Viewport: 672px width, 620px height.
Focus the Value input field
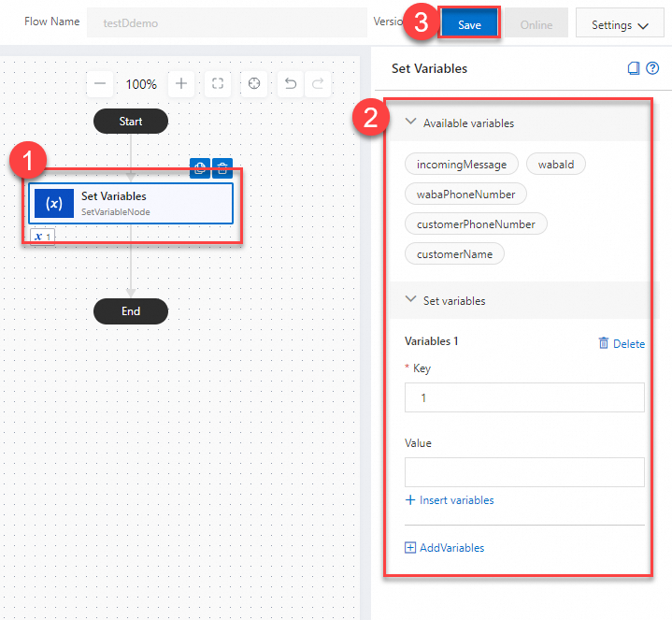524,472
